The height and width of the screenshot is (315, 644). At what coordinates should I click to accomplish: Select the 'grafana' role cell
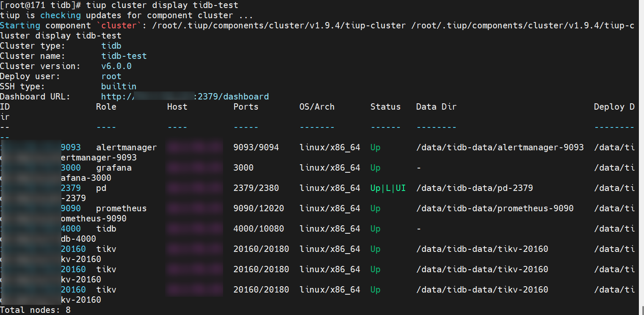pos(114,168)
